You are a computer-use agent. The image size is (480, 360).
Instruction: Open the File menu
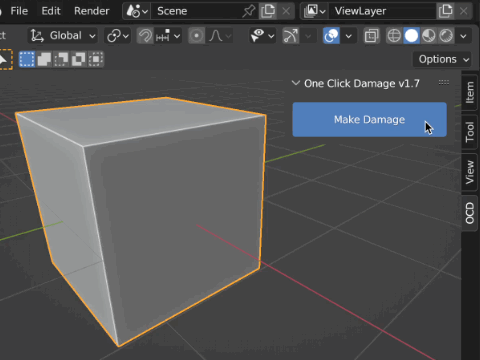[19, 11]
